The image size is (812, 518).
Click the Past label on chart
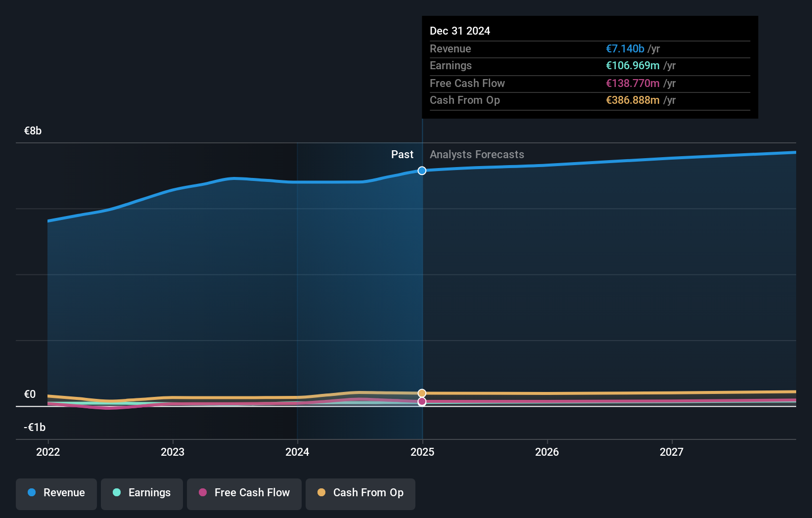[x=402, y=154]
